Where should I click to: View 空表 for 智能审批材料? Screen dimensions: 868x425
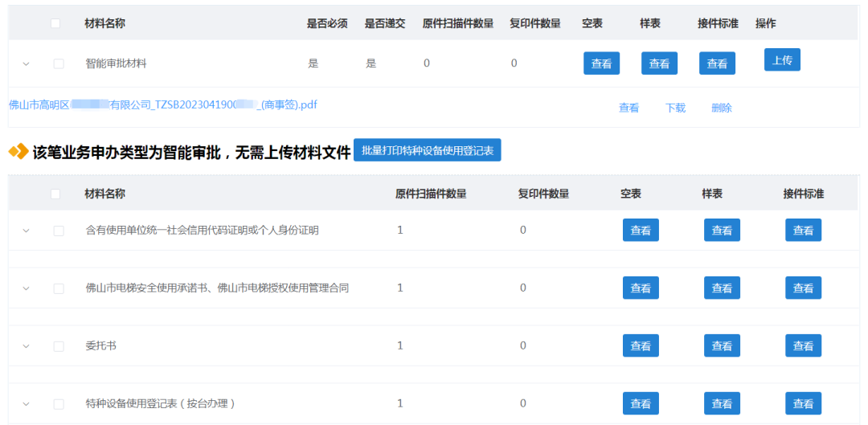(602, 63)
